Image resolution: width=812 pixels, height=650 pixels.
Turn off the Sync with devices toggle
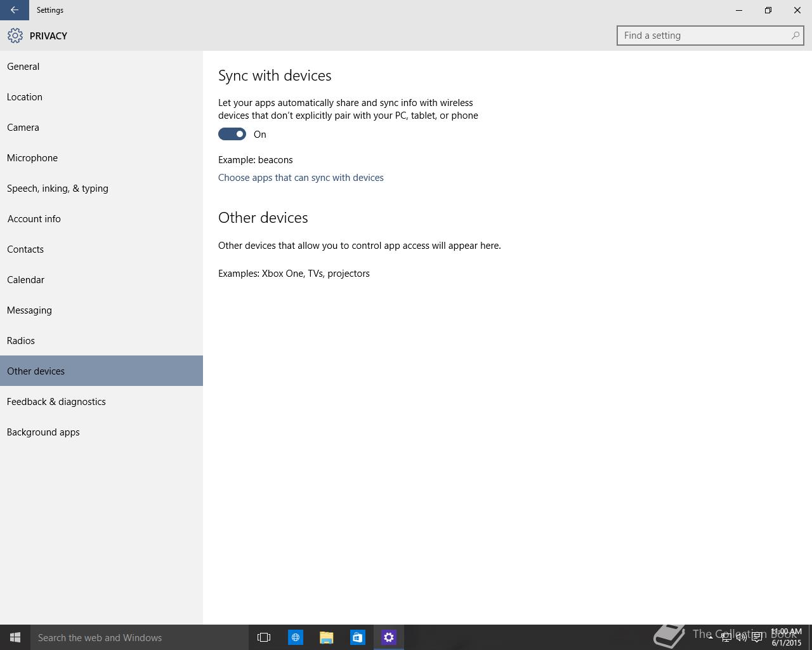coord(232,134)
